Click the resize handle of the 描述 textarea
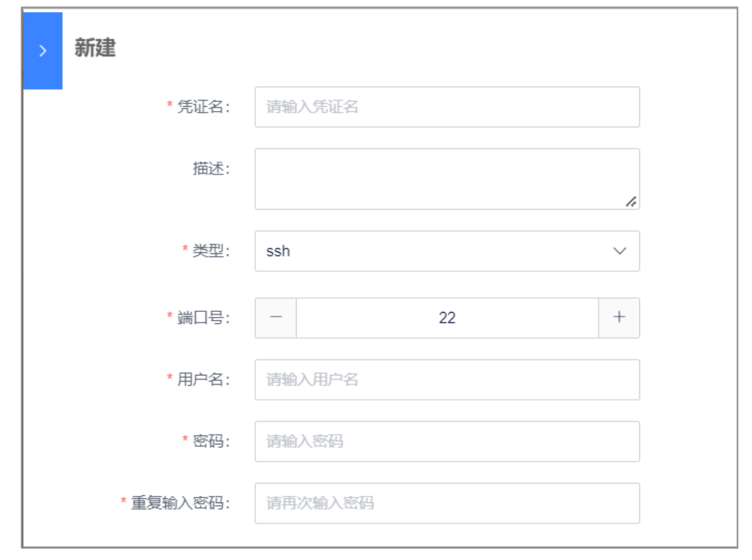This screenshot has width=752, height=560. coord(632,202)
